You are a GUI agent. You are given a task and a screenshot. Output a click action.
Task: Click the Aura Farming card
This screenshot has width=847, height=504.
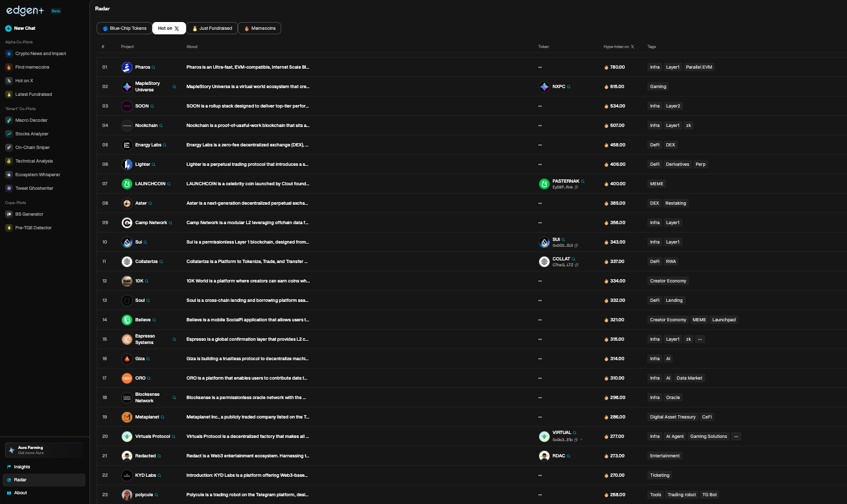[x=44, y=450]
